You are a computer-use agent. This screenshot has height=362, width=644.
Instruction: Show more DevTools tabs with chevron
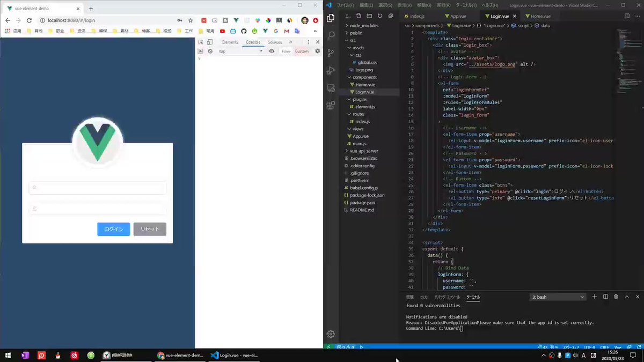pos(290,42)
